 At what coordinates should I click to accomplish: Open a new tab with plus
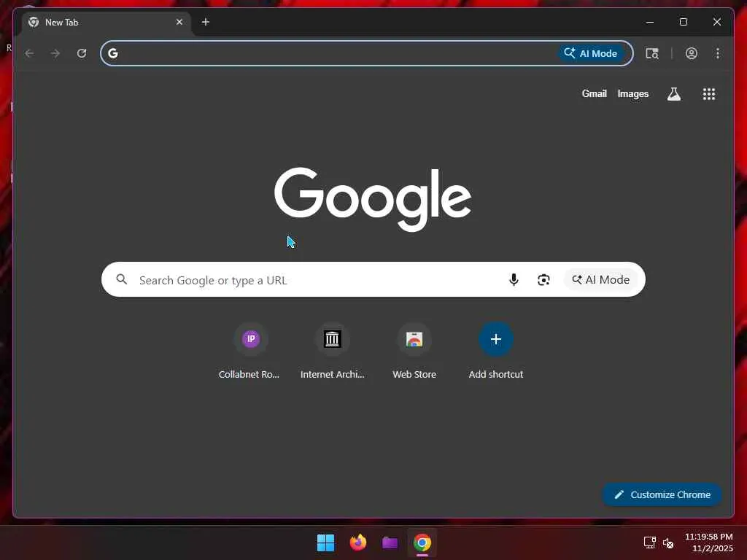(x=205, y=22)
